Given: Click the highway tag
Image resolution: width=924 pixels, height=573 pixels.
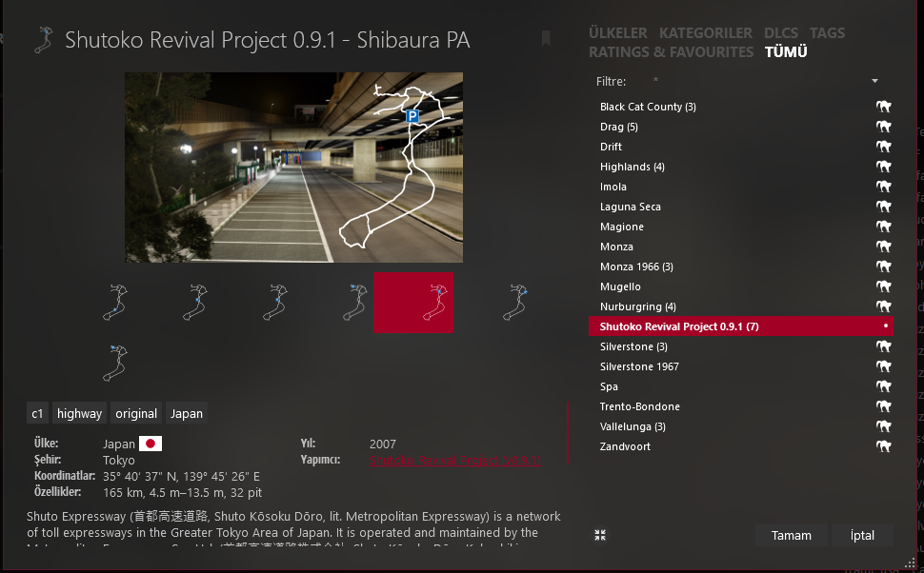Looking at the screenshot, I should tap(80, 413).
